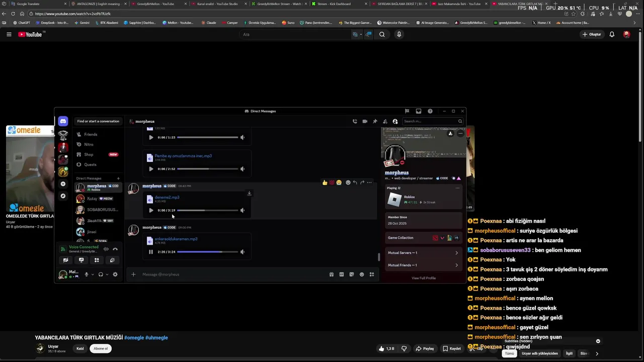Add a server with plus icon in Discord
Screen dimensions: 644x362
point(63,184)
